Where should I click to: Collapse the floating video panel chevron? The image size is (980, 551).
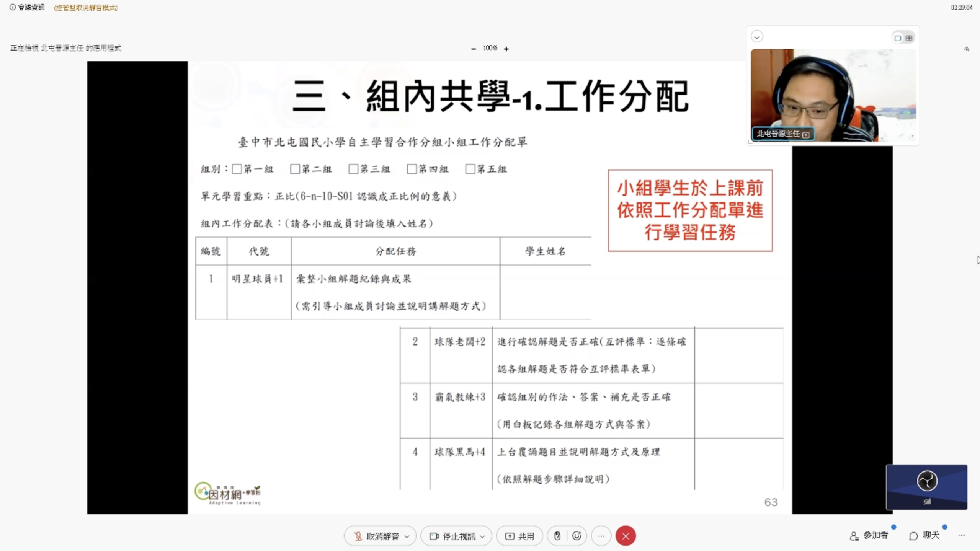757,37
